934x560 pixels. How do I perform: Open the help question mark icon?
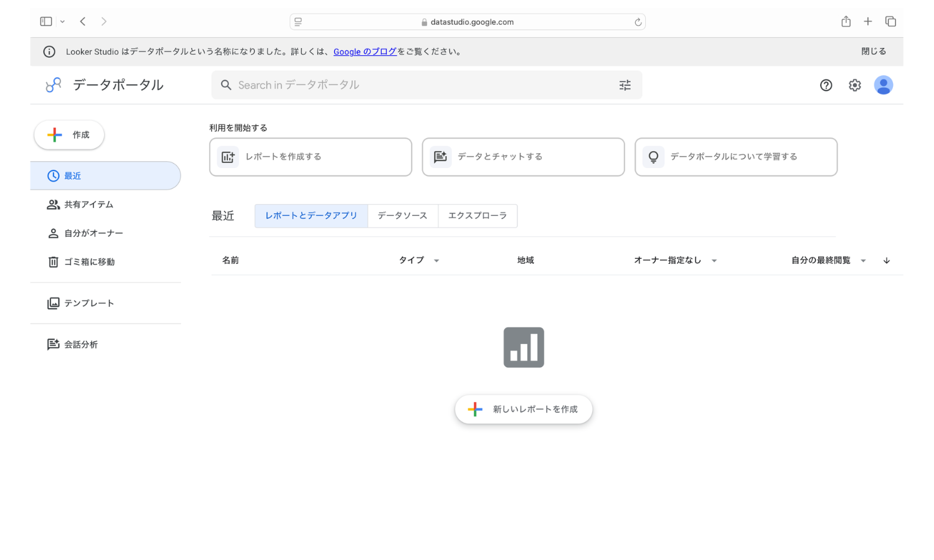coord(826,85)
